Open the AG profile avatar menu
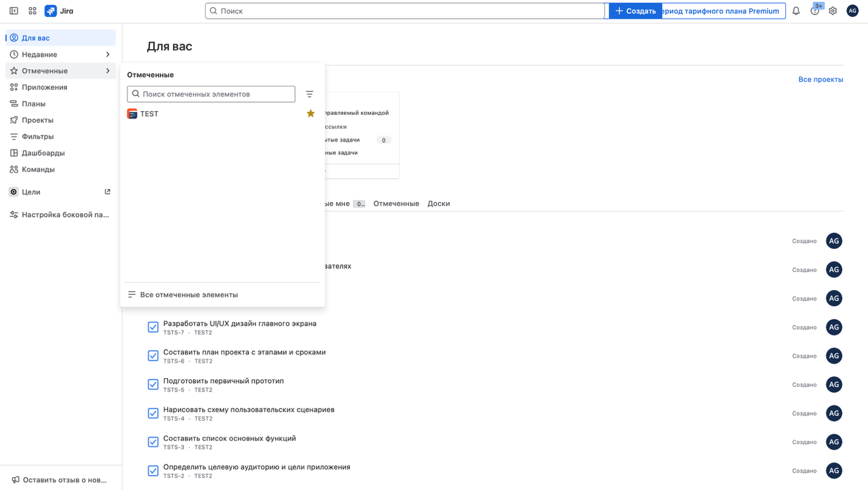 tap(852, 11)
